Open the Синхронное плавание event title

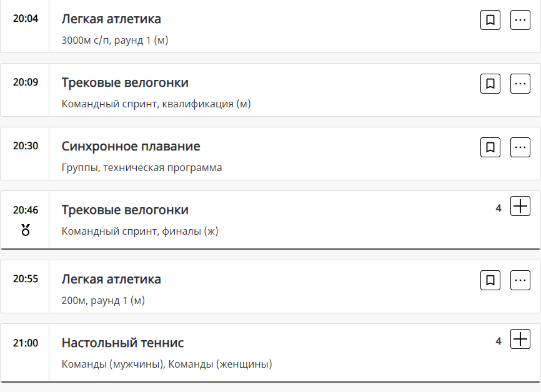[x=131, y=147]
